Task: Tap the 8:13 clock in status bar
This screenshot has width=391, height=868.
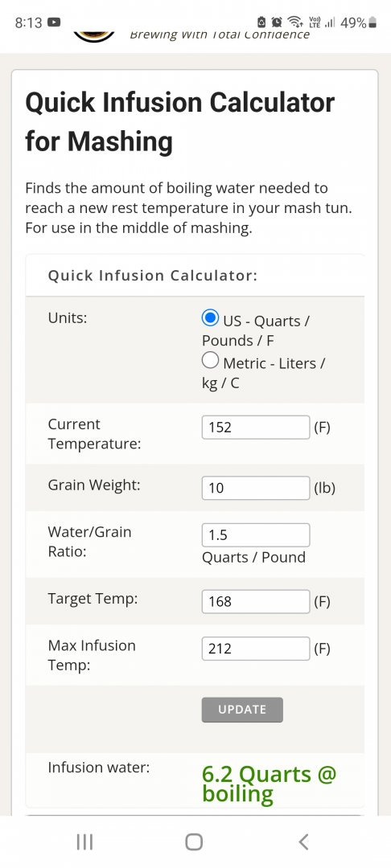Action: 28,23
